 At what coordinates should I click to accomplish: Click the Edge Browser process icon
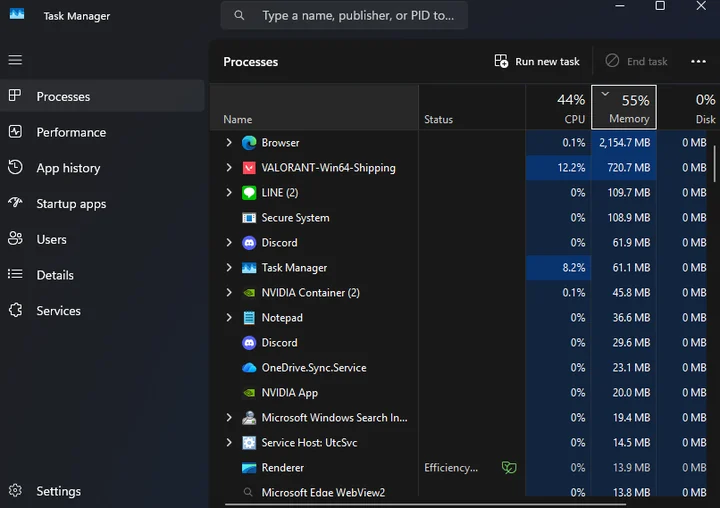click(x=249, y=143)
